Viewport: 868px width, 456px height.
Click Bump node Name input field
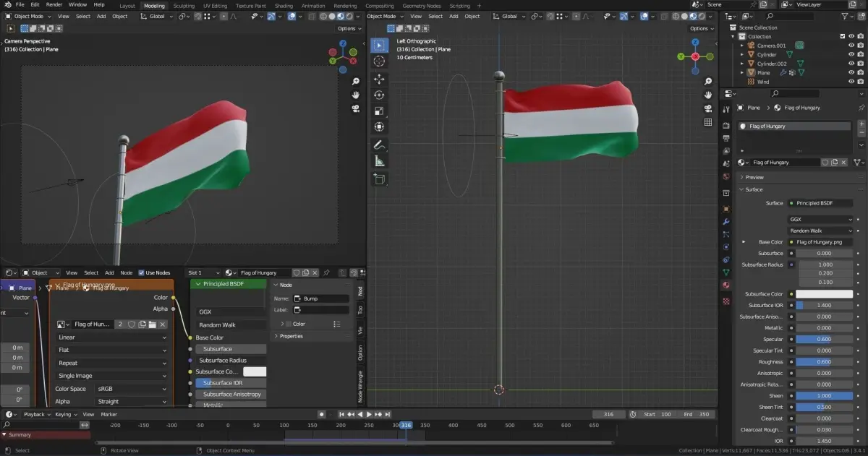click(x=321, y=298)
